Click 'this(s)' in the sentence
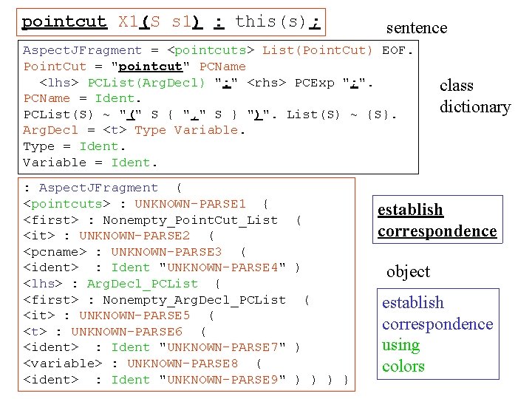Screen dimensions: 532x399 coord(270,22)
